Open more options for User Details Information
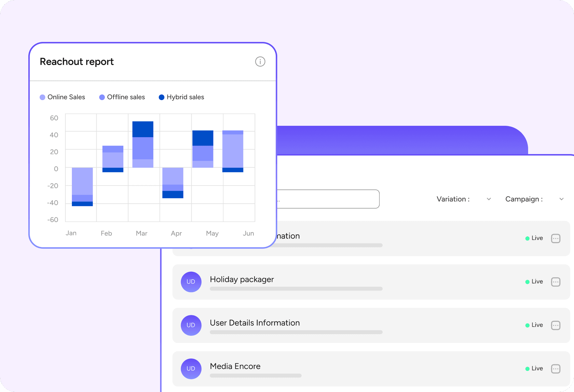 pyautogui.click(x=555, y=325)
